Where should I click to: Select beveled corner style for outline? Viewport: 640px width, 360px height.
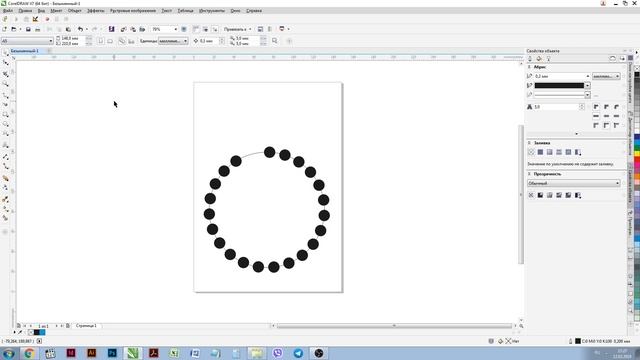click(x=616, y=107)
